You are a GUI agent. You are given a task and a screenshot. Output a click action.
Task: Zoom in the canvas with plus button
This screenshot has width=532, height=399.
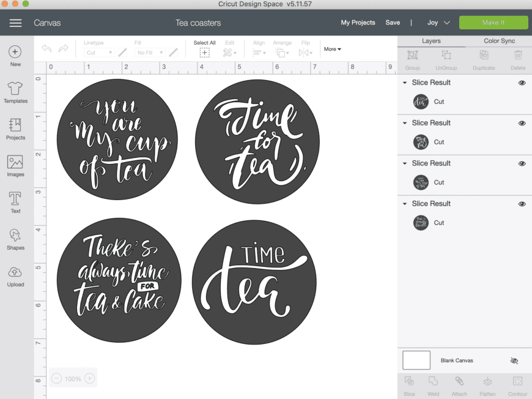pyautogui.click(x=89, y=378)
